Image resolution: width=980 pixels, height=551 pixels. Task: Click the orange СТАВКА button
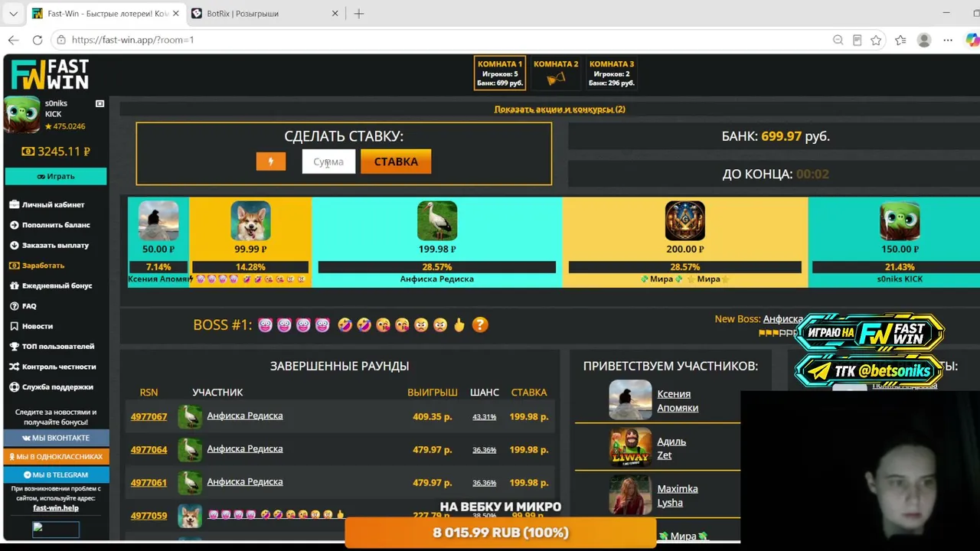click(396, 161)
